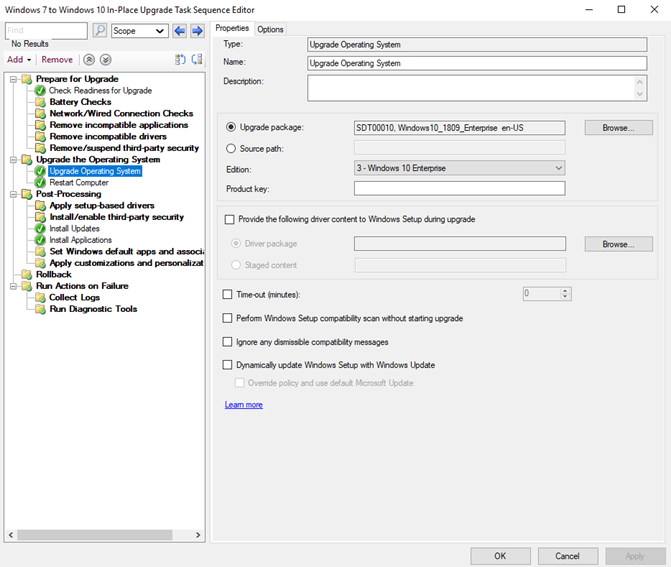Go to next search result arrow
Viewport: 671px width, 567px height.
coord(197,31)
